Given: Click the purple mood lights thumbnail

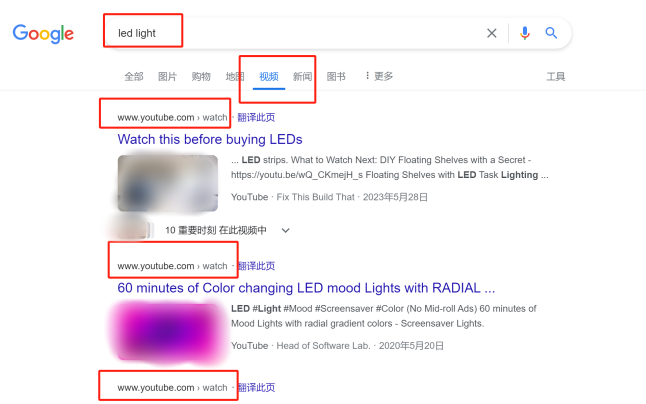Looking at the screenshot, I should (168, 332).
